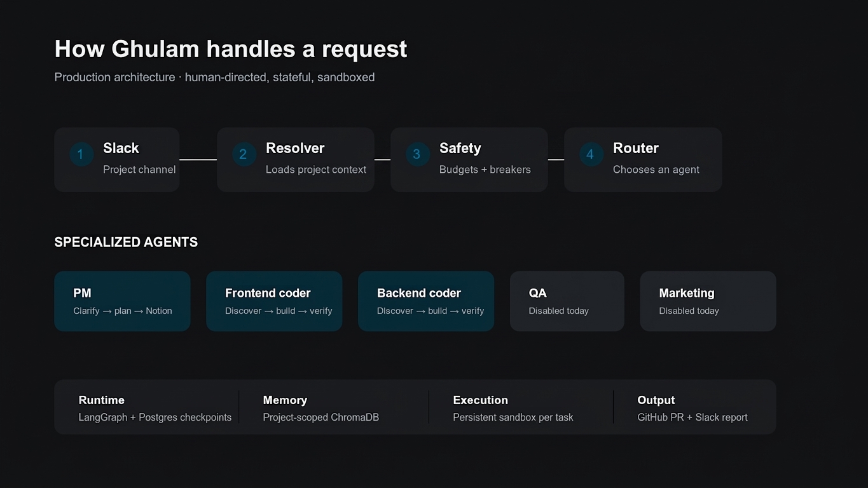Select the Backend coder agent card
This screenshot has width=868, height=488.
(426, 301)
